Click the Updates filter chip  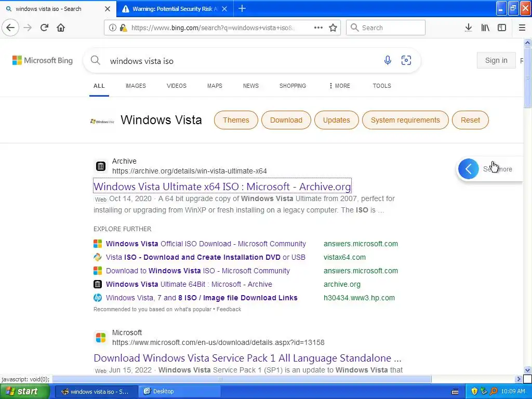336,120
